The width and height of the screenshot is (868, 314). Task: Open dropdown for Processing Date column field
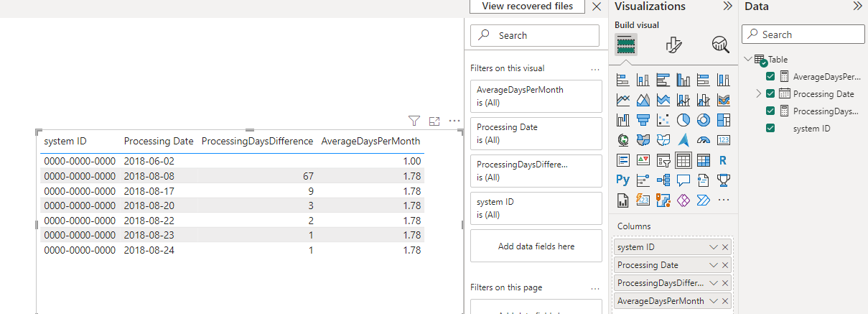coord(713,265)
